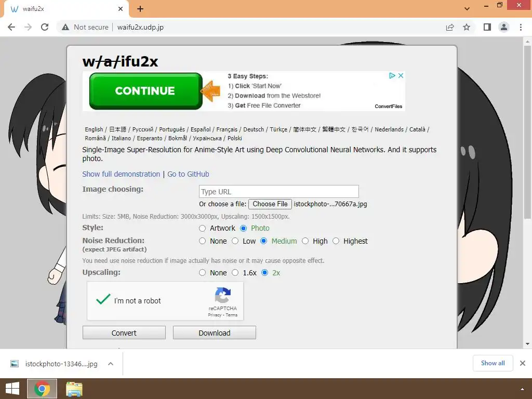This screenshot has height=399, width=532.
Task: Set Noise Reduction to High
Action: pyautogui.click(x=305, y=241)
